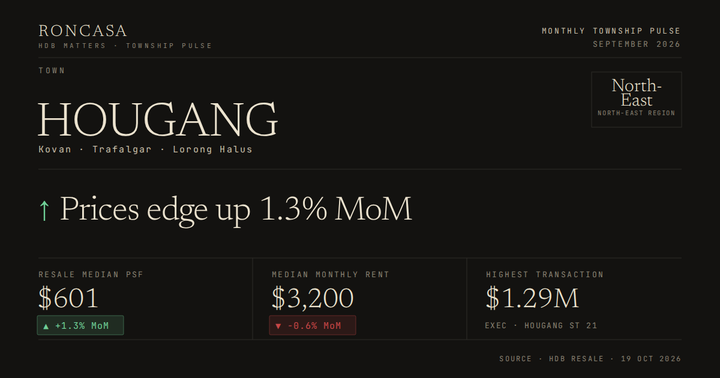Click the Prices edge up 1.3% MoM headline
This screenshot has width=720, height=378.
click(236, 210)
